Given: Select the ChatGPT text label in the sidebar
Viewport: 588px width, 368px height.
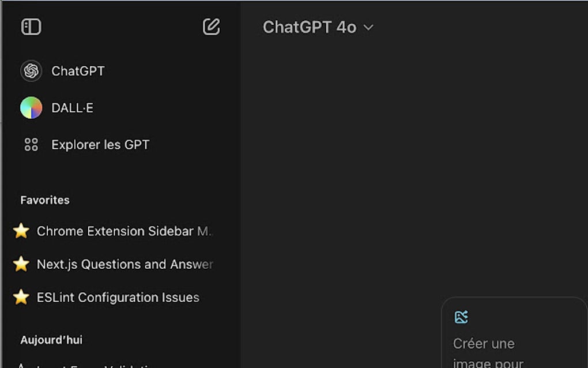Looking at the screenshot, I should coord(78,71).
